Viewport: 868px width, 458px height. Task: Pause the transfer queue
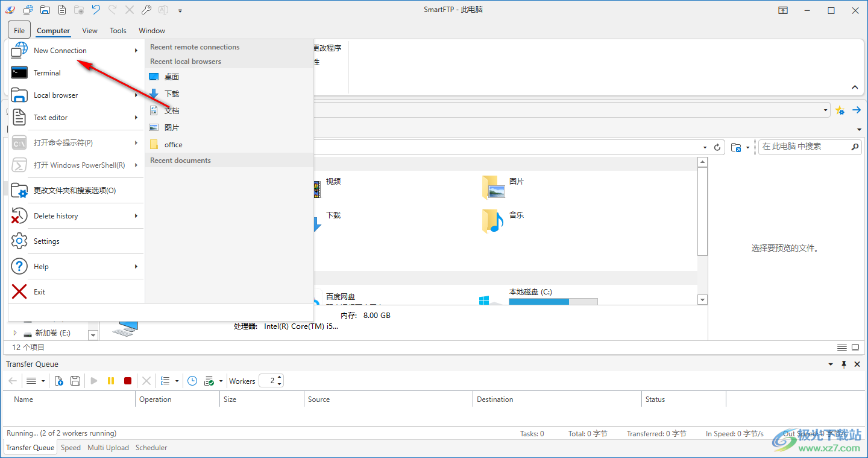pyautogui.click(x=111, y=381)
